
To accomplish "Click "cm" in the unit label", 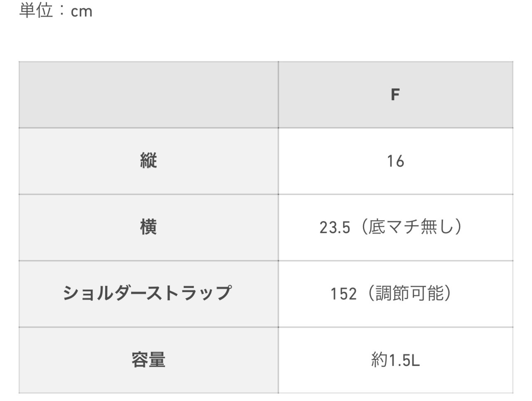I will (81, 12).
